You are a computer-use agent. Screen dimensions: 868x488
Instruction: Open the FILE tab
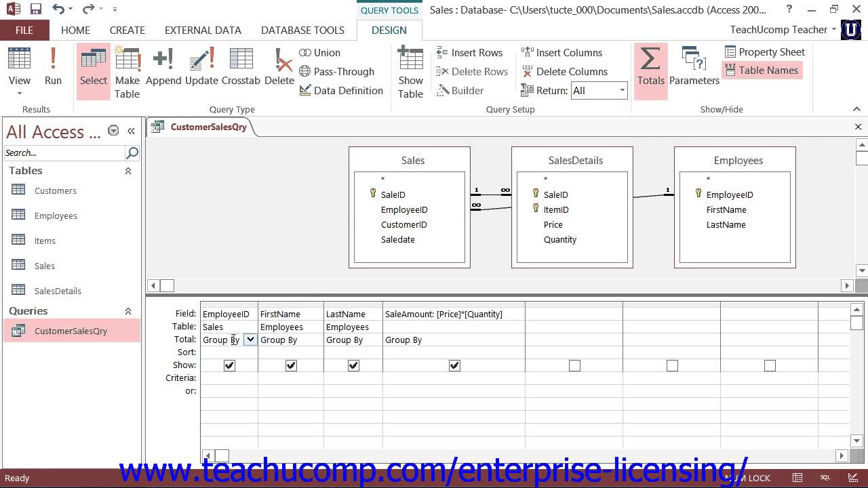click(24, 30)
